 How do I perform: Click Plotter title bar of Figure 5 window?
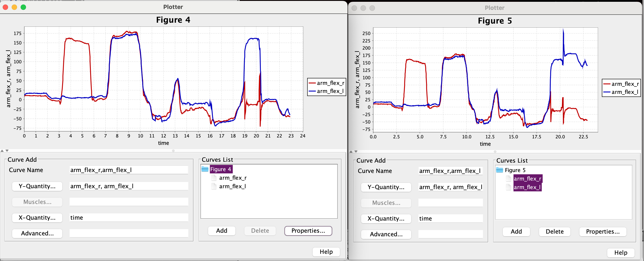pyautogui.click(x=494, y=8)
